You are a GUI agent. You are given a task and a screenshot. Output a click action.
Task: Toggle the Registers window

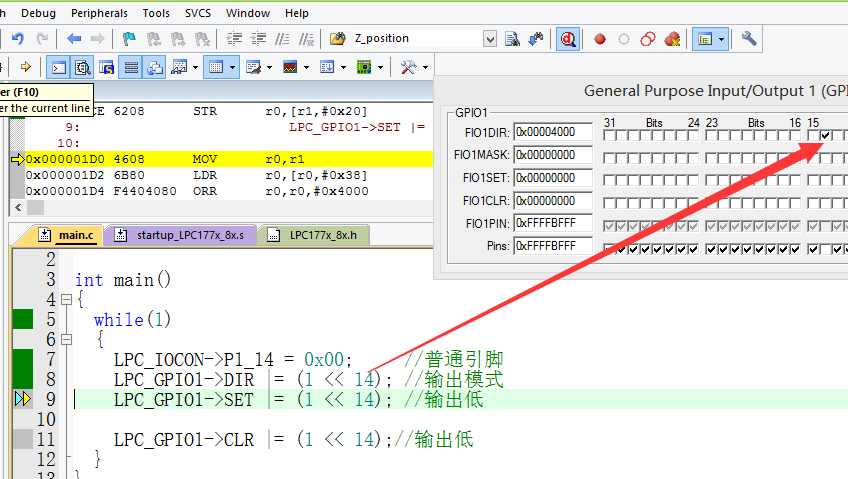(130, 68)
